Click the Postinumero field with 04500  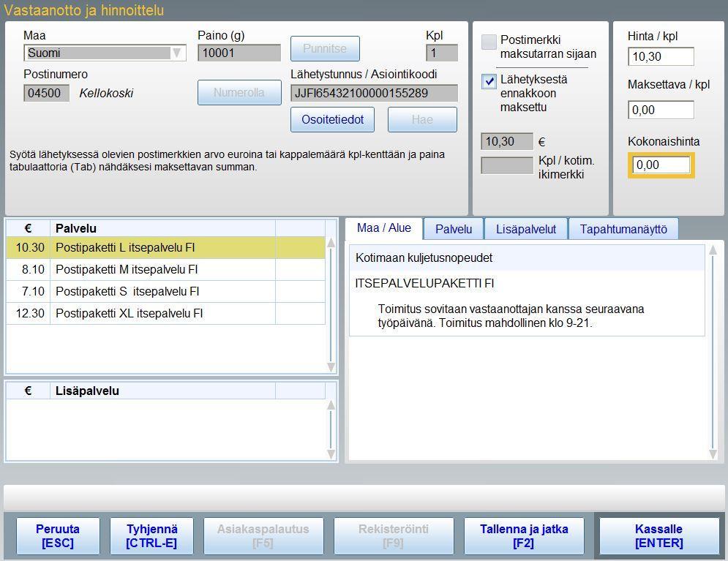[x=46, y=93]
